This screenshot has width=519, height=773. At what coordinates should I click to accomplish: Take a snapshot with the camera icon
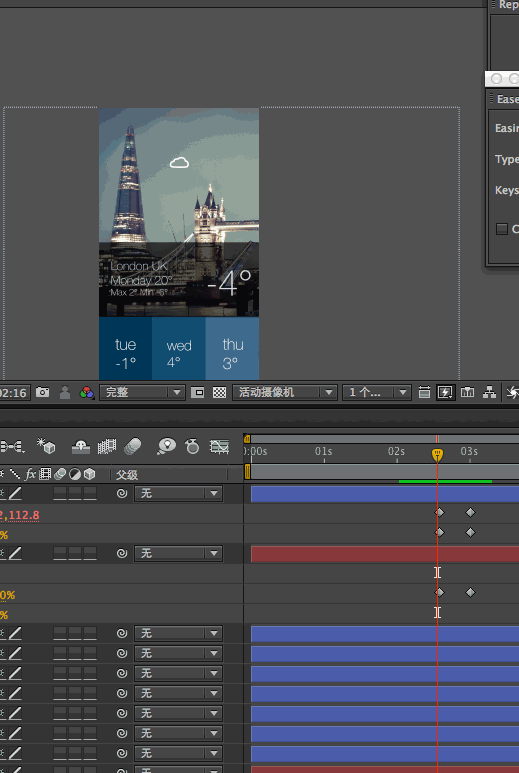[42, 392]
